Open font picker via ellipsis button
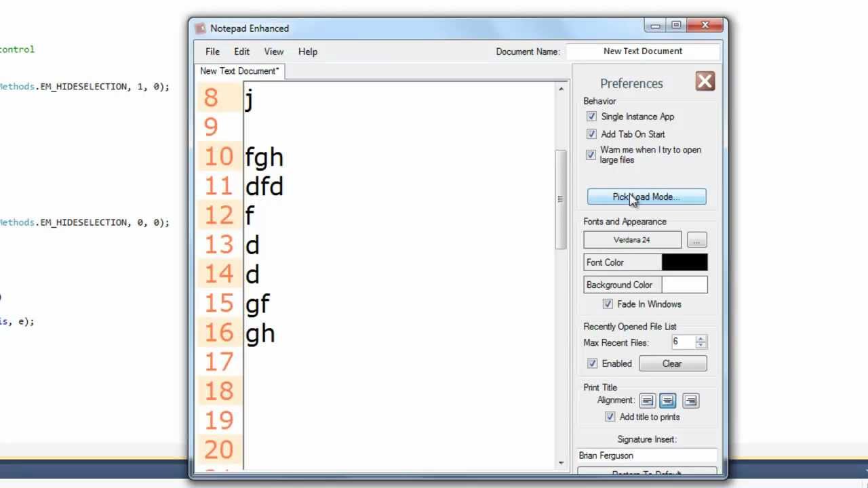 pyautogui.click(x=696, y=241)
